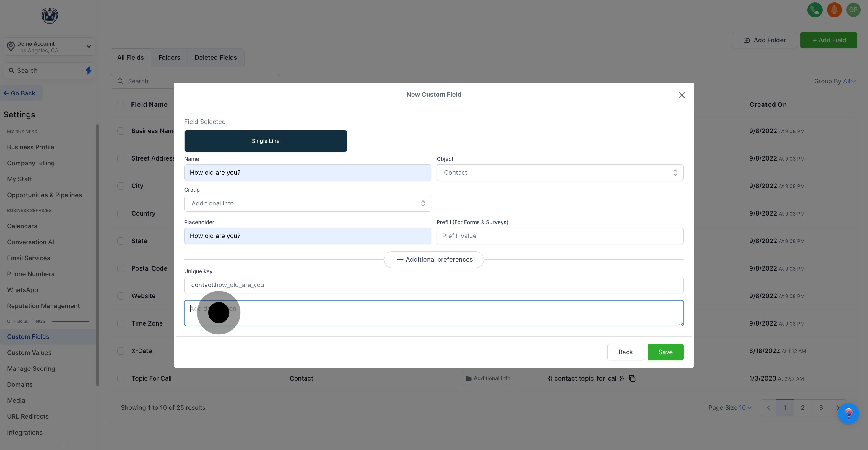
Task: Check the Topic For Call row checkbox
Action: point(121,378)
